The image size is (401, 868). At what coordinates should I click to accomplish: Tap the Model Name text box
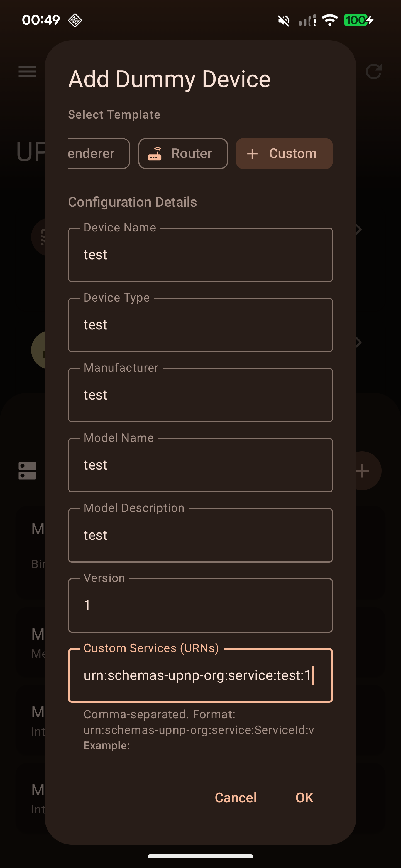(200, 465)
